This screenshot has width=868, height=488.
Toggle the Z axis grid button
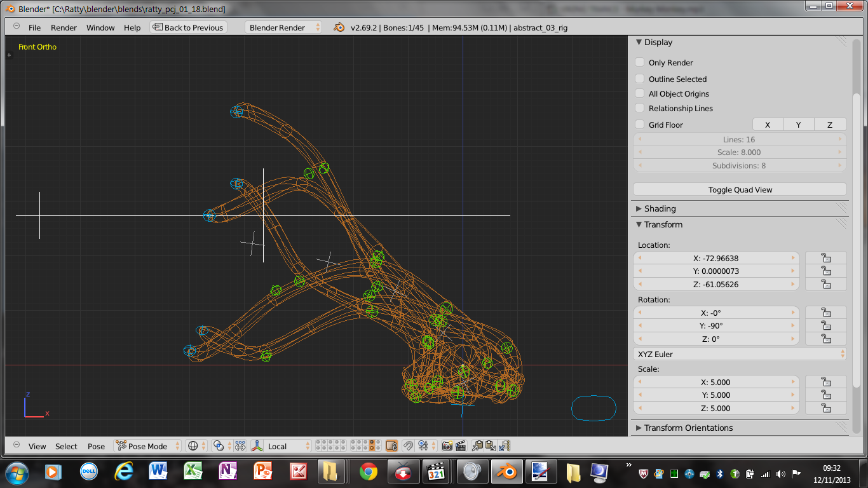830,125
